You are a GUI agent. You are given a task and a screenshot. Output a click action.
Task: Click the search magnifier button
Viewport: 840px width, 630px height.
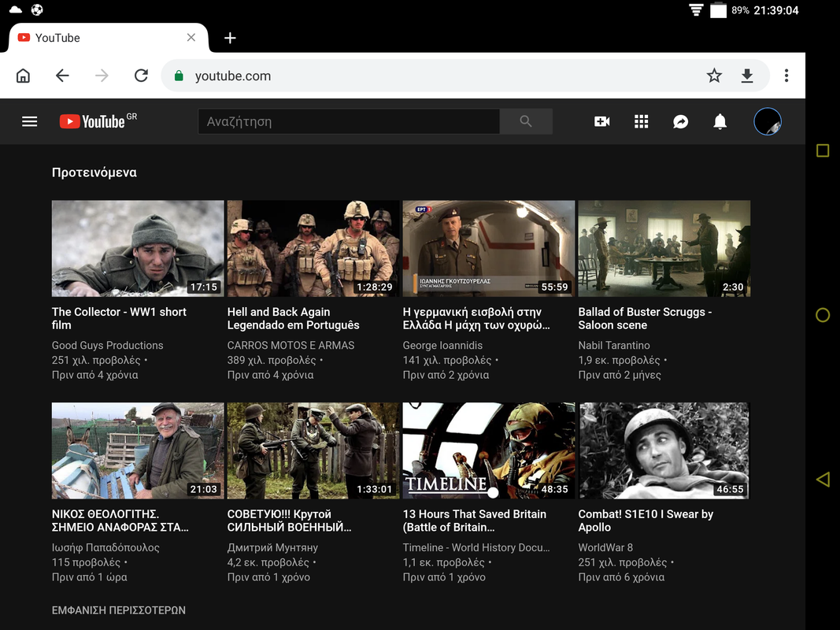coord(526,121)
